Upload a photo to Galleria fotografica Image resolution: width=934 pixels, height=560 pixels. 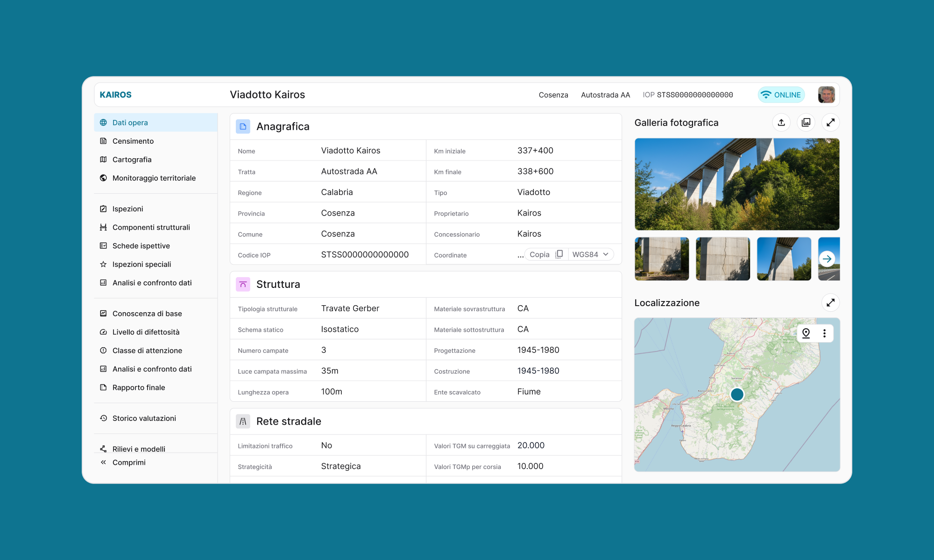[x=781, y=123]
